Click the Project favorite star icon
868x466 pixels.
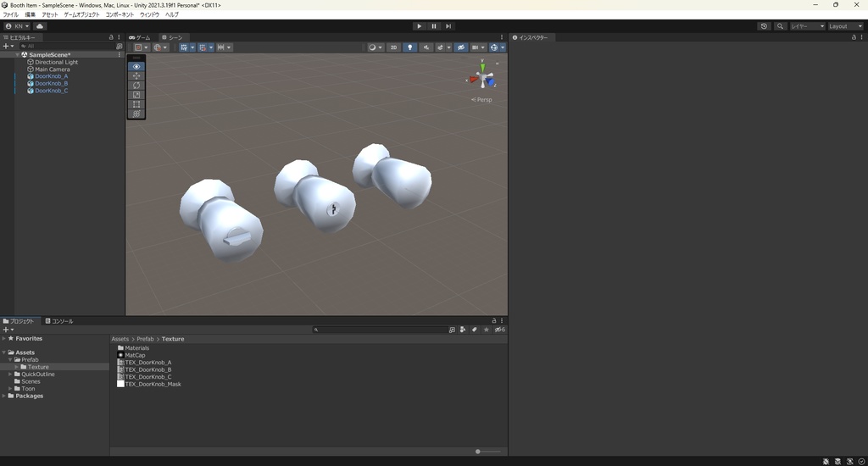486,330
